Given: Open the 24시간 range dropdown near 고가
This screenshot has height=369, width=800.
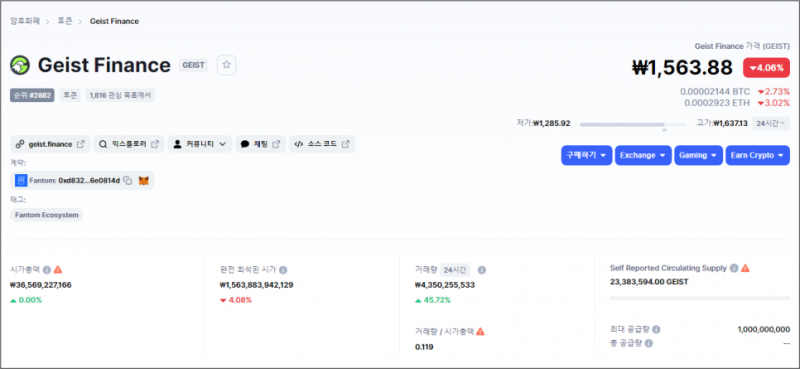Looking at the screenshot, I should [771, 124].
